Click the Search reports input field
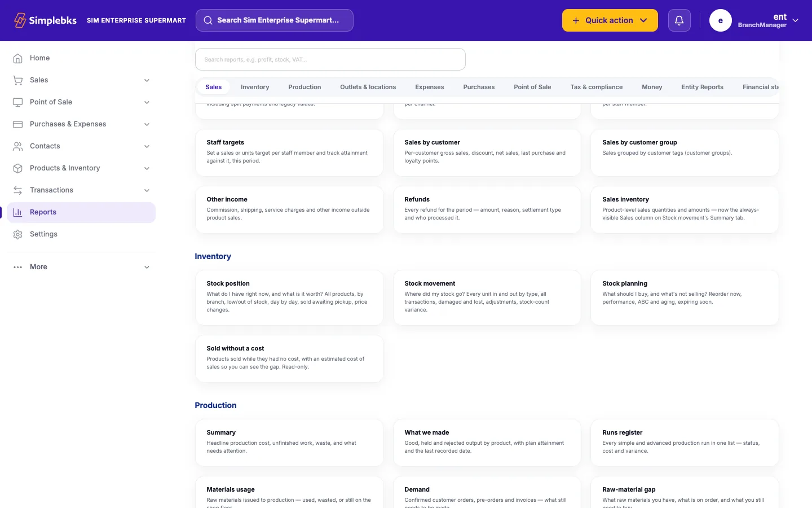812x508 pixels. click(x=330, y=59)
